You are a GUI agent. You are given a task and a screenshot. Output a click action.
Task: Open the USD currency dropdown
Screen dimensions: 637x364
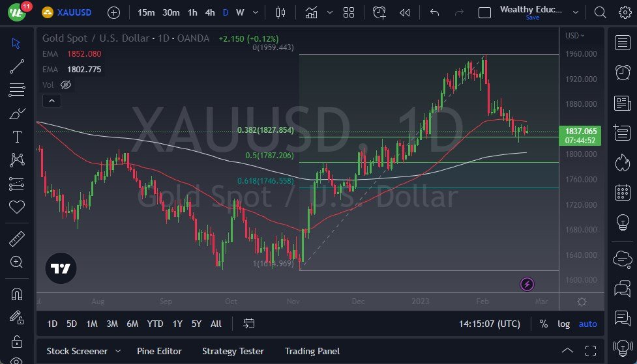coord(575,36)
